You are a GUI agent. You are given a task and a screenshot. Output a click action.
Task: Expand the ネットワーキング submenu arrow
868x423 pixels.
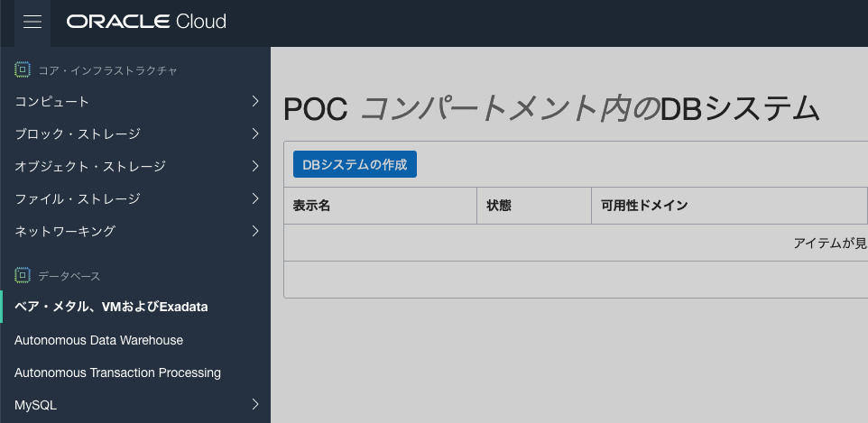[x=255, y=231]
